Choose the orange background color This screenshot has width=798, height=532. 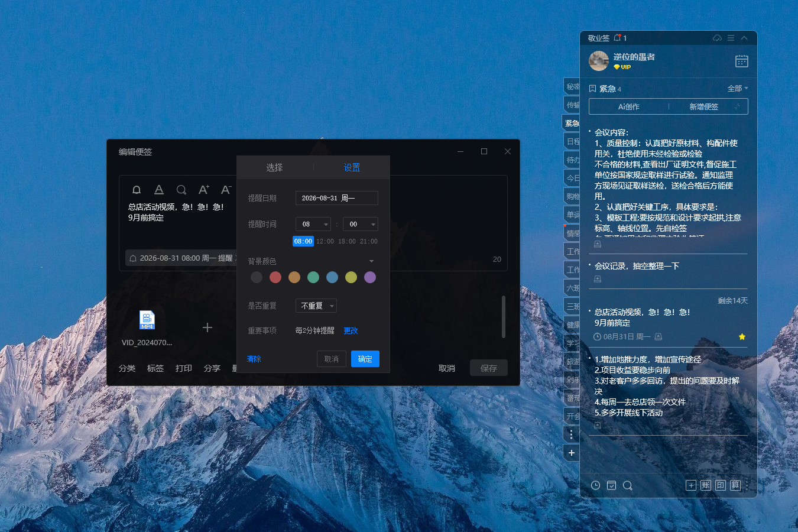pos(294,277)
